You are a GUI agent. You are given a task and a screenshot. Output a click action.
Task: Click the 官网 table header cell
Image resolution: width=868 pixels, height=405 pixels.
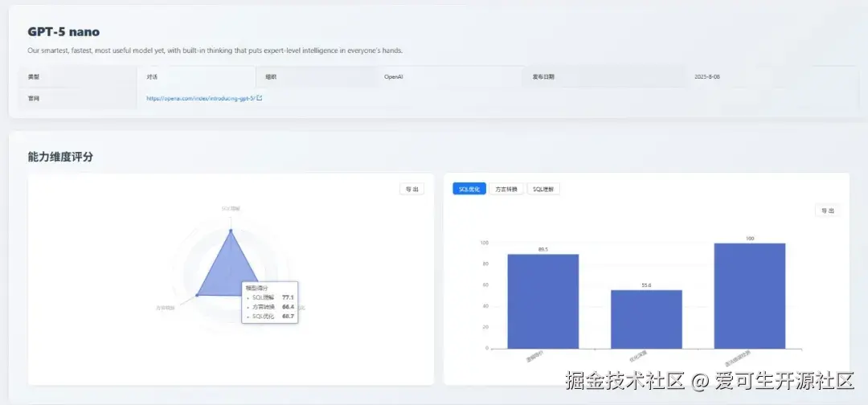(77, 99)
